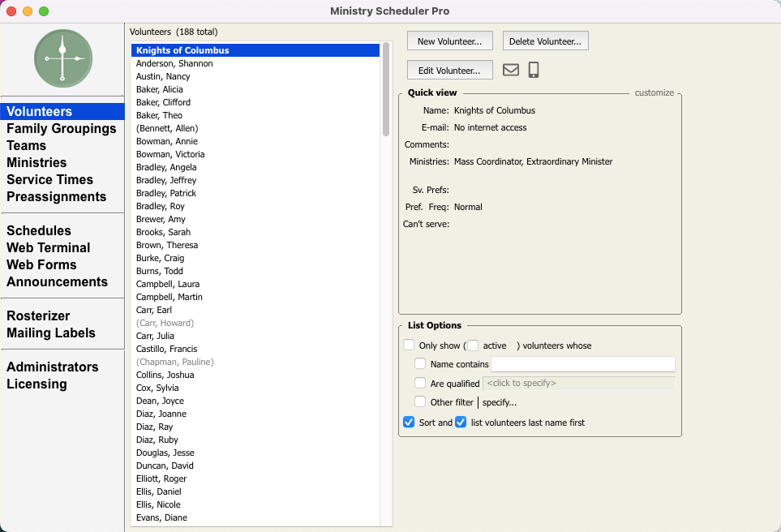Go to Teams section
The height and width of the screenshot is (532, 781).
(62, 145)
